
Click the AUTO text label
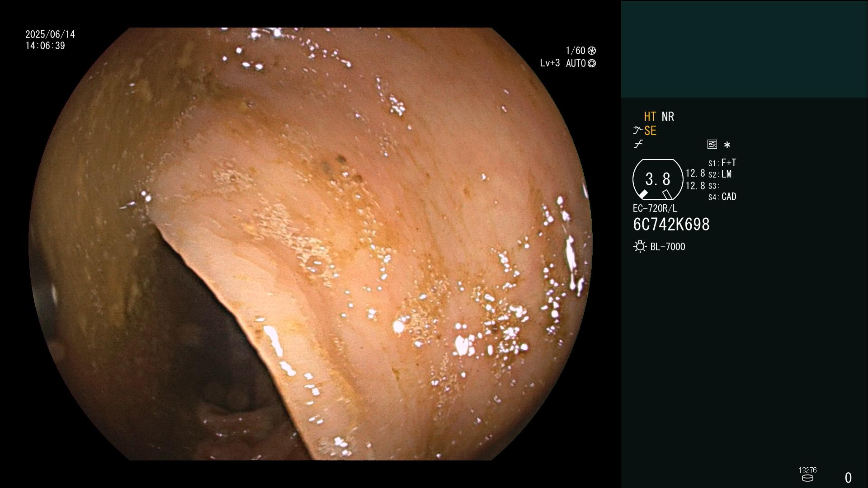(x=576, y=63)
